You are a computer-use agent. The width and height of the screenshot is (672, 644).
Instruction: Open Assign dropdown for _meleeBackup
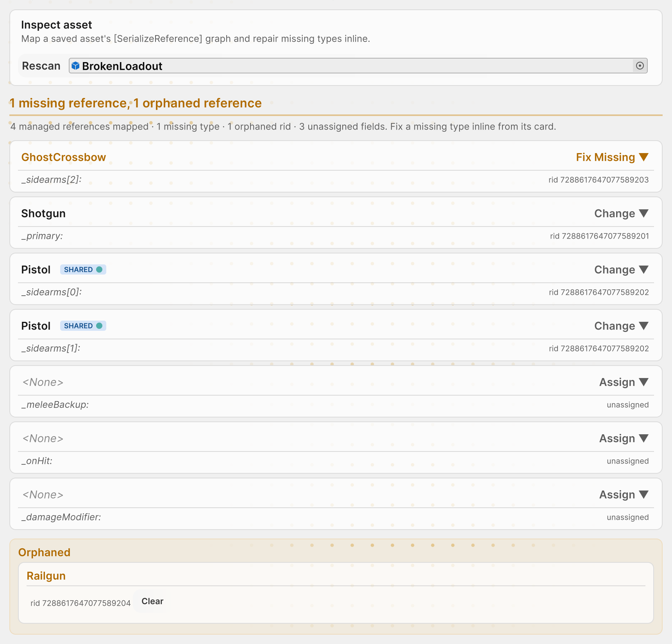(624, 382)
